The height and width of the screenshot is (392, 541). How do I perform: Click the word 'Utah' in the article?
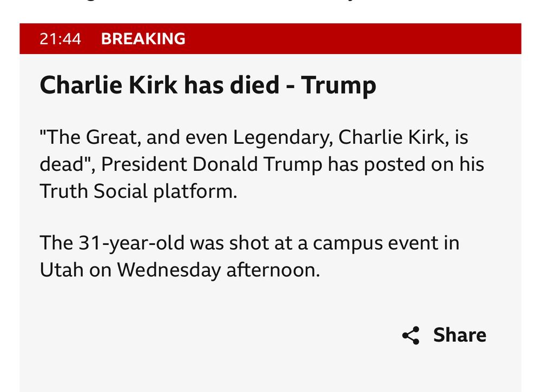pos(62,270)
